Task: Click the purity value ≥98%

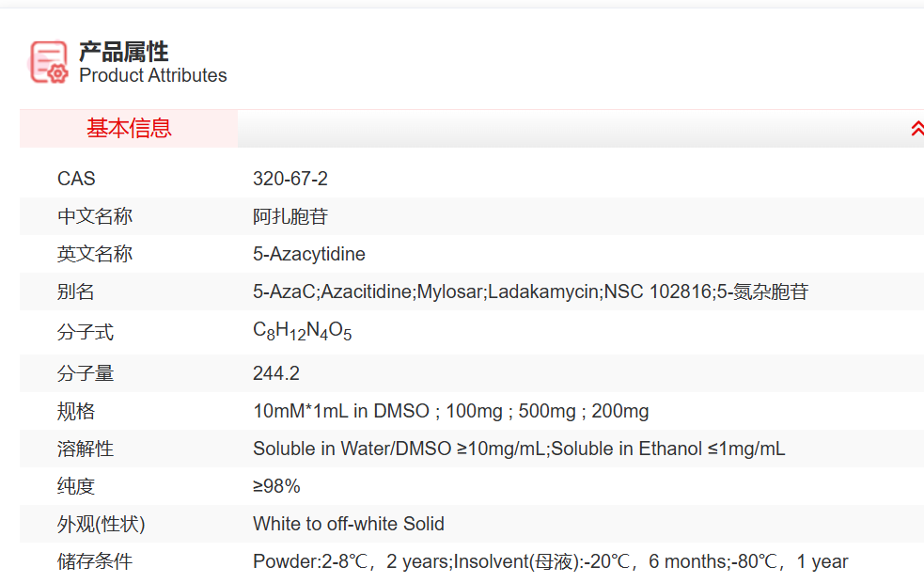Action: pos(276,486)
